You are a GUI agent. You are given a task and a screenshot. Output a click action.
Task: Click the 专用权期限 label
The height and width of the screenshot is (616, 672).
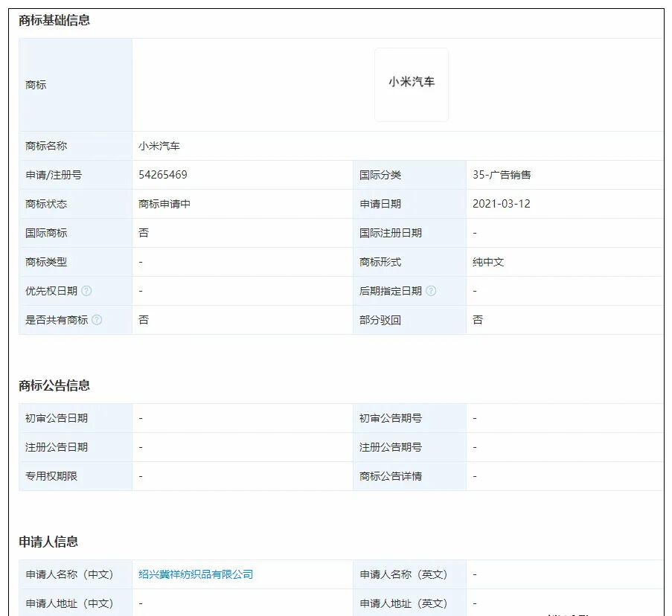(51, 476)
